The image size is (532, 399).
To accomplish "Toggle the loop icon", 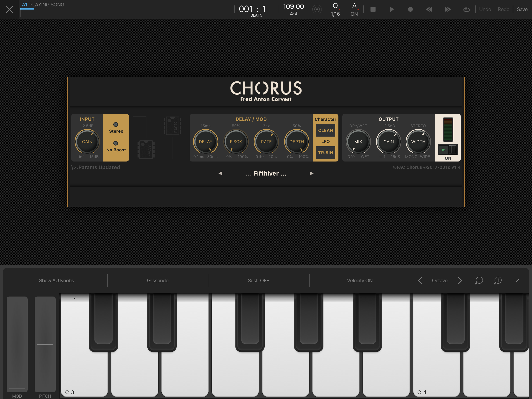I will (466, 9).
